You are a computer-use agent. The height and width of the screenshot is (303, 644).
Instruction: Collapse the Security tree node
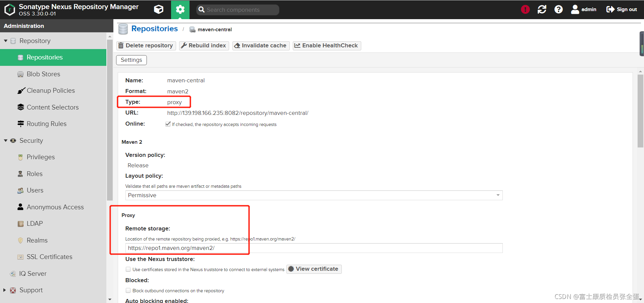5,140
